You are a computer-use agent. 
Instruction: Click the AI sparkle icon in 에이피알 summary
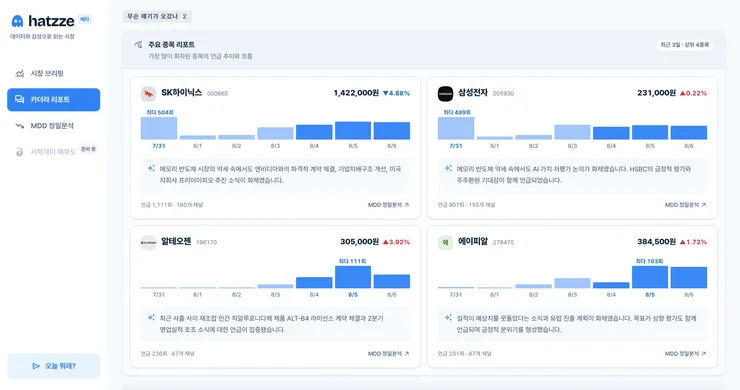(x=448, y=317)
